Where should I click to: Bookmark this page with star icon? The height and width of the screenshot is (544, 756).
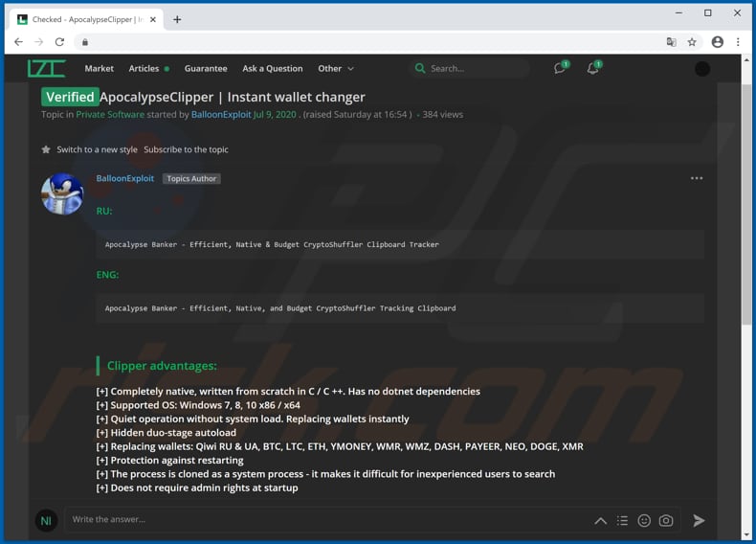click(x=692, y=42)
